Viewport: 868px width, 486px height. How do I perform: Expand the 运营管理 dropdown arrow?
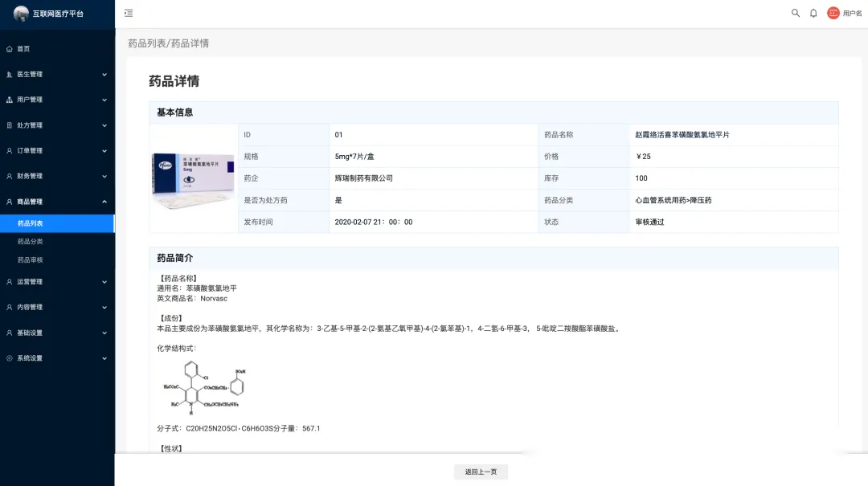click(x=104, y=282)
